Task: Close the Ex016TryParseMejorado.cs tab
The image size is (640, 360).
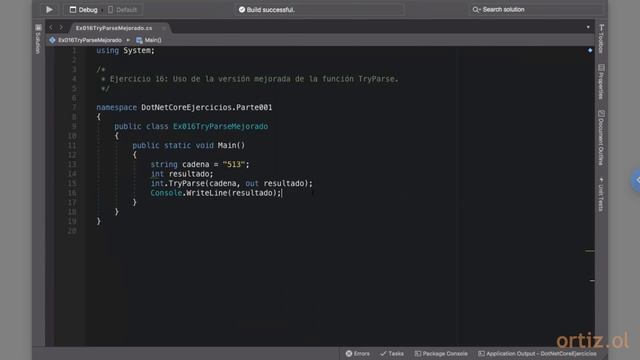Action: [164, 28]
